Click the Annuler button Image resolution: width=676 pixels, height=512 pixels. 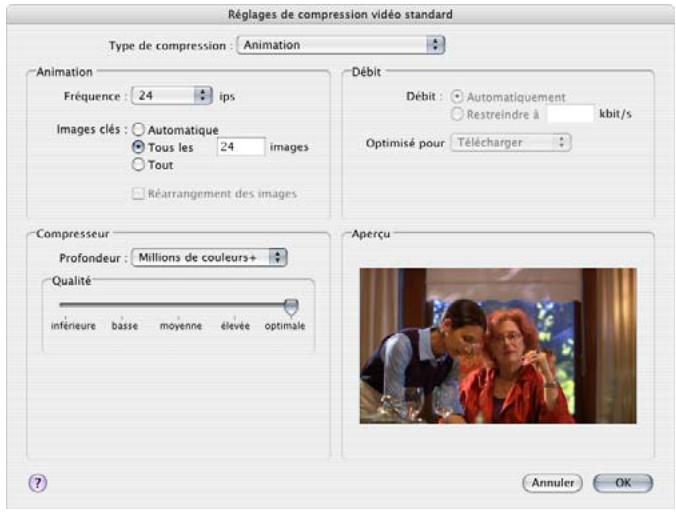pyautogui.click(x=552, y=483)
